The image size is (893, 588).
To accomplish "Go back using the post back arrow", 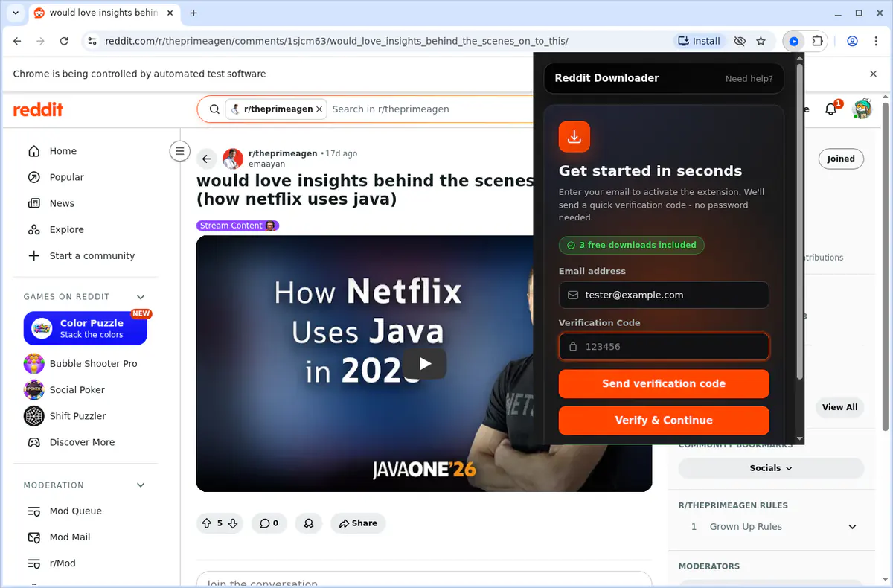I will pos(207,159).
